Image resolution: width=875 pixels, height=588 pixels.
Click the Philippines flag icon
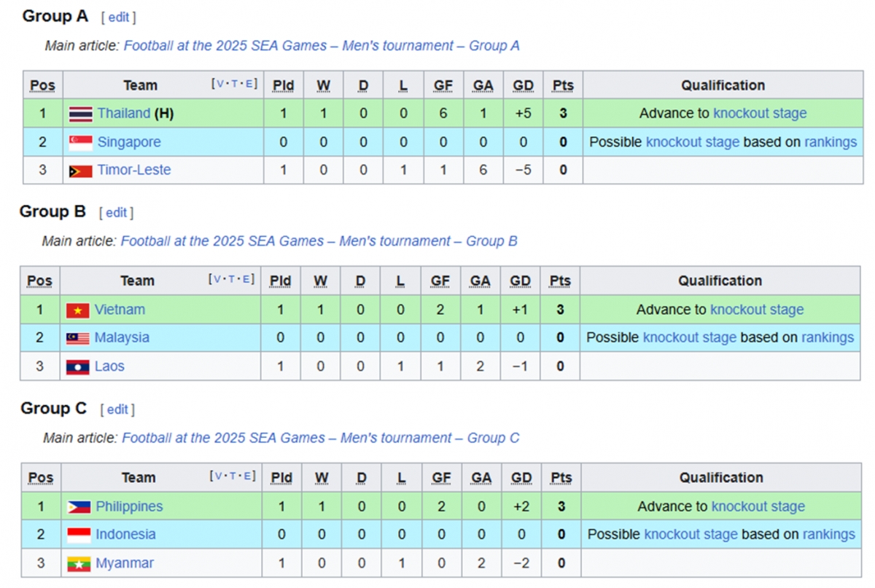click(x=79, y=507)
